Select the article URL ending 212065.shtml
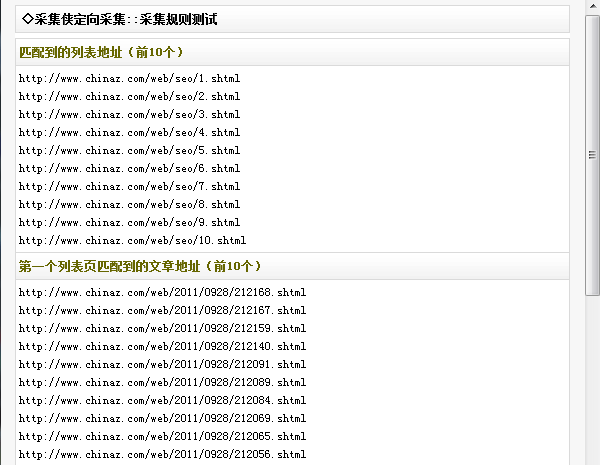Screen dimensions: 600x465 pyautogui.click(x=162, y=436)
